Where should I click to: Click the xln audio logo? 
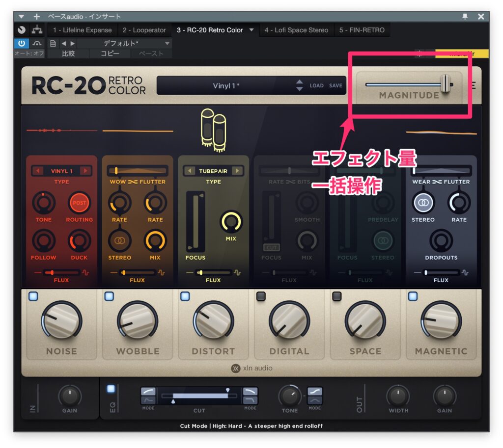click(x=251, y=368)
